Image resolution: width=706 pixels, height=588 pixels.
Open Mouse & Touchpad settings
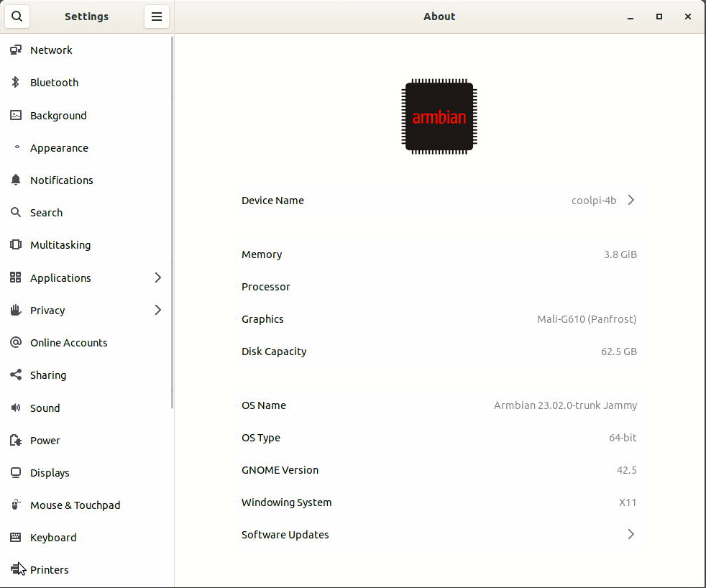86,505
